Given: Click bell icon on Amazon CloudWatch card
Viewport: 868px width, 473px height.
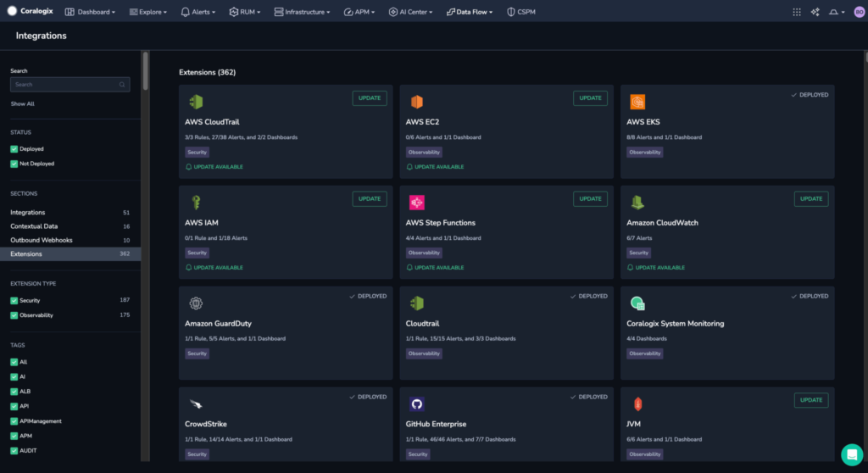Looking at the screenshot, I should tap(630, 268).
